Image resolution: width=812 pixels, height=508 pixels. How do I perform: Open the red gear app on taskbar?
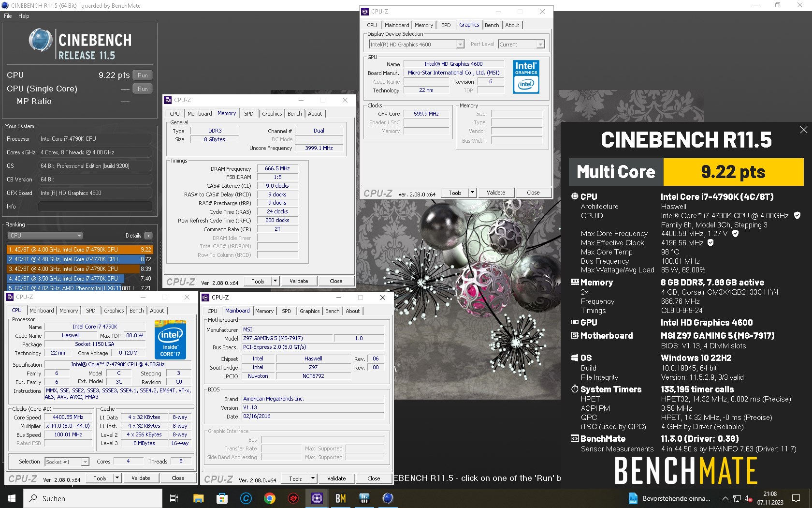pyautogui.click(x=293, y=498)
